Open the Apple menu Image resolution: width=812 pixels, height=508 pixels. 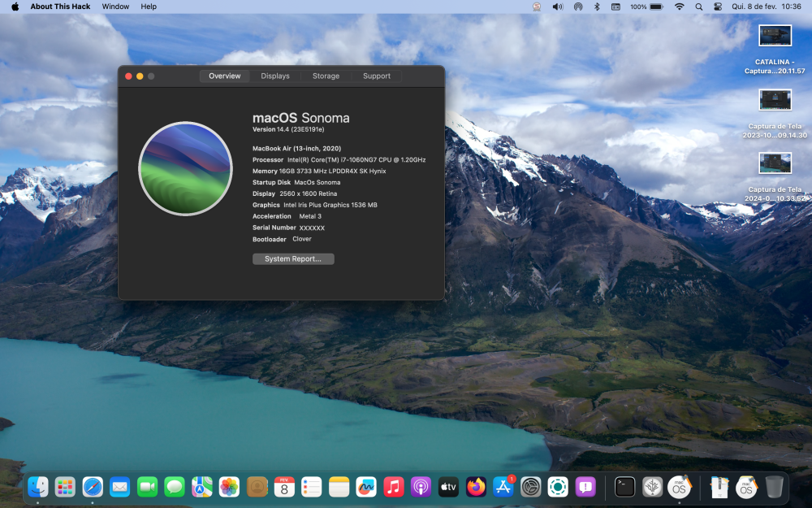coord(15,7)
